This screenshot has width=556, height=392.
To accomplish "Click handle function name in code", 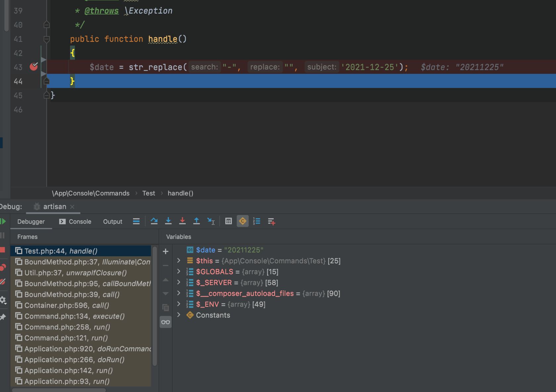I will 162,39.
